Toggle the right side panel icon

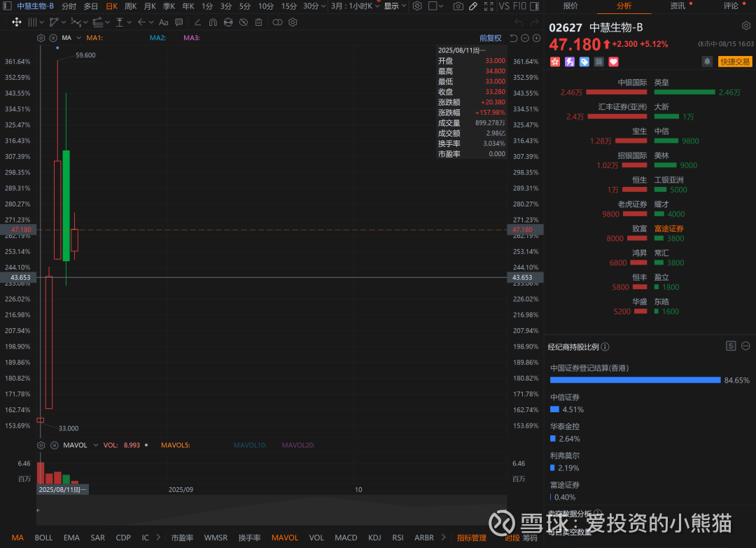coord(534,6)
